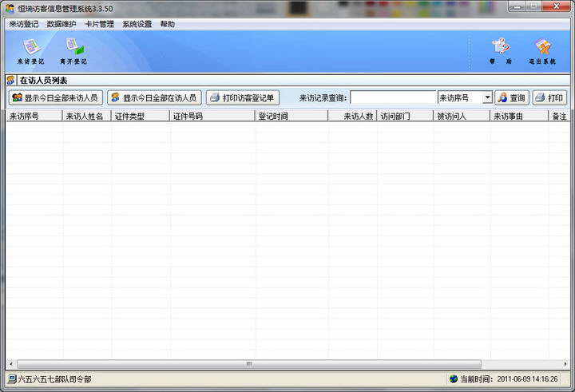Click the 登记时间 column header
The height and width of the screenshot is (392, 575).
pos(292,117)
